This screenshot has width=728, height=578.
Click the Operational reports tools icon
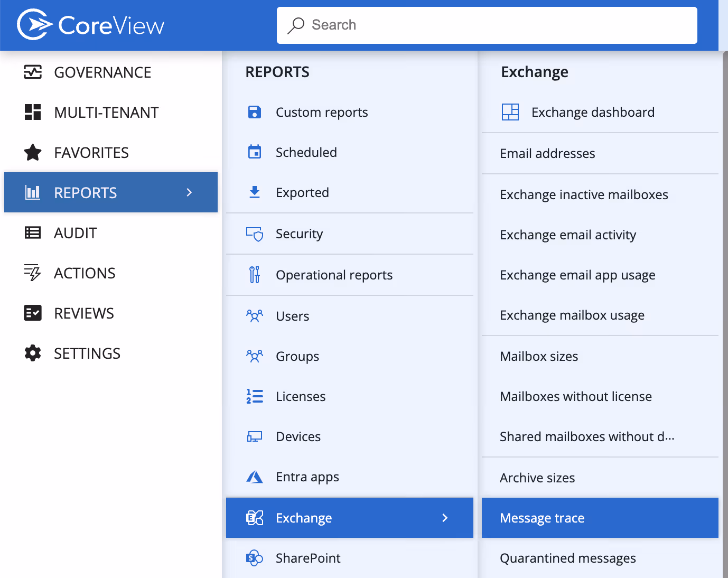point(255,275)
